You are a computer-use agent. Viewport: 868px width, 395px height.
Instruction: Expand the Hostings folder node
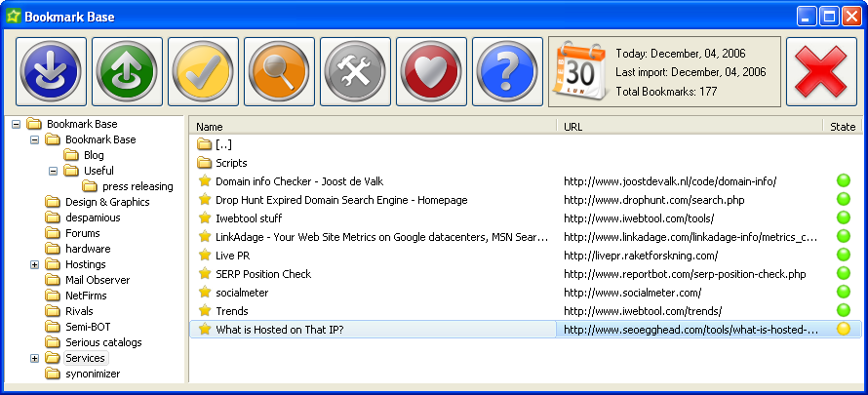tap(34, 264)
